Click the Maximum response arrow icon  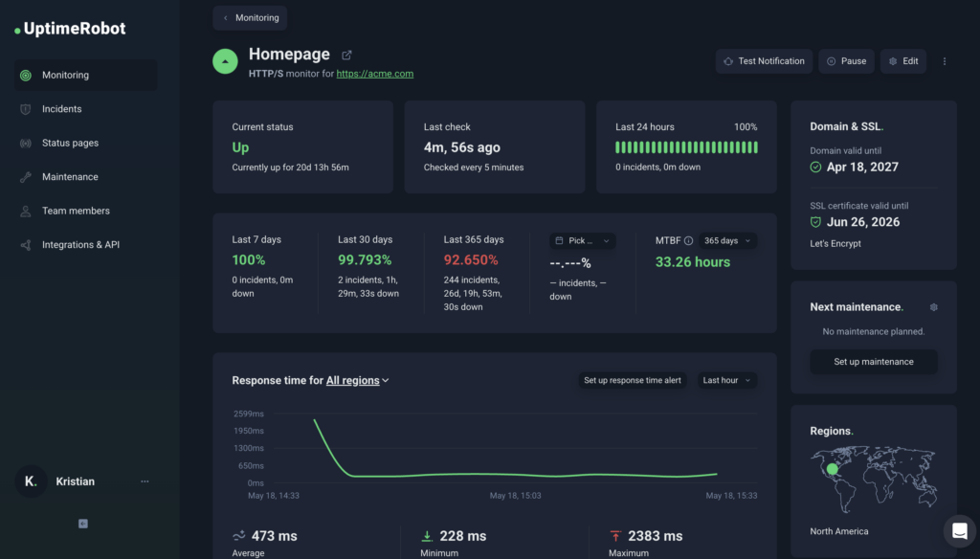(615, 536)
